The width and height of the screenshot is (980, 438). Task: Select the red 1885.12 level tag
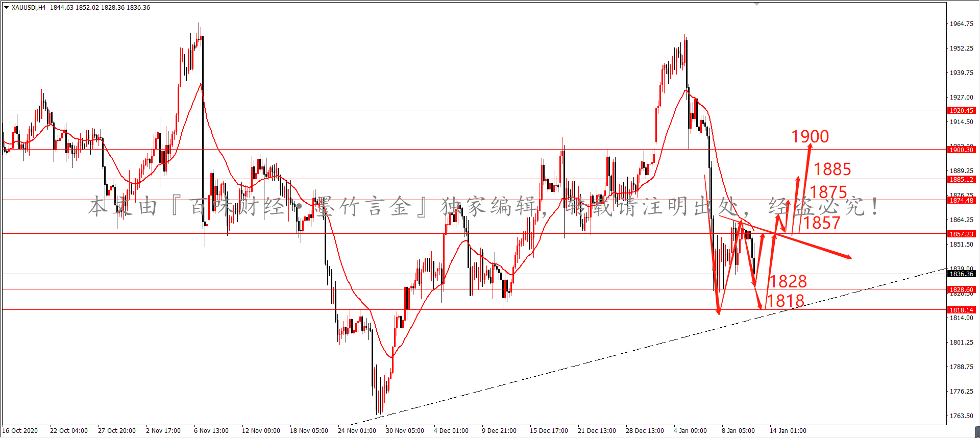pyautogui.click(x=962, y=179)
